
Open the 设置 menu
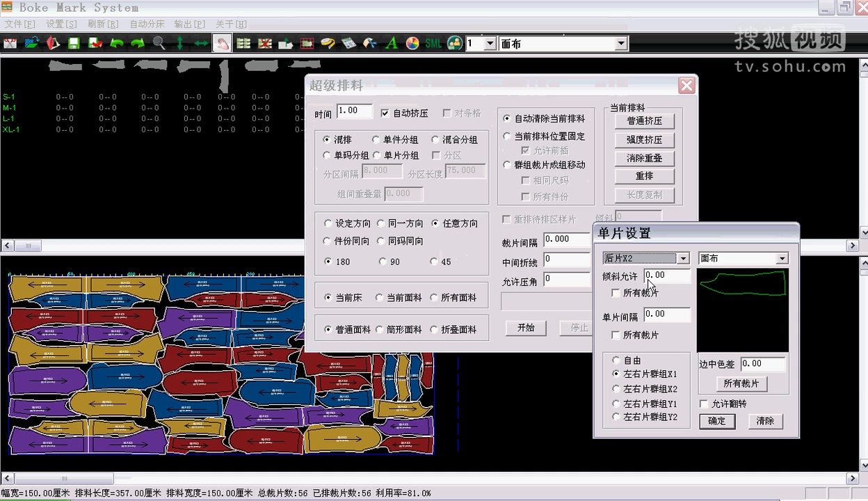[x=61, y=23]
